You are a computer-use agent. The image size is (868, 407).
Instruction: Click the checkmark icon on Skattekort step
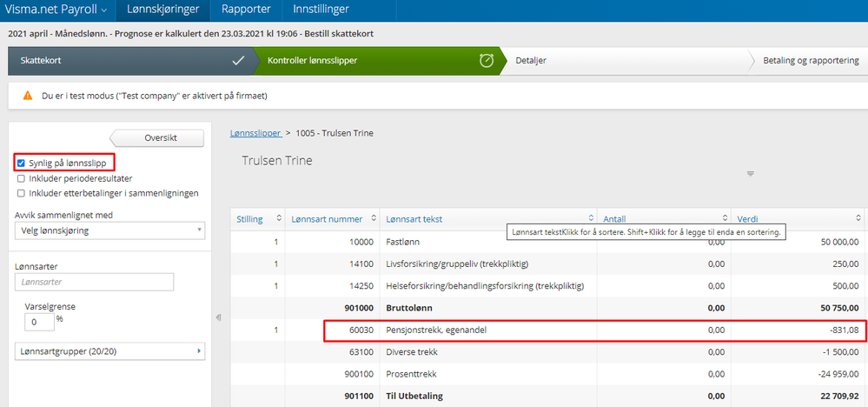238,60
